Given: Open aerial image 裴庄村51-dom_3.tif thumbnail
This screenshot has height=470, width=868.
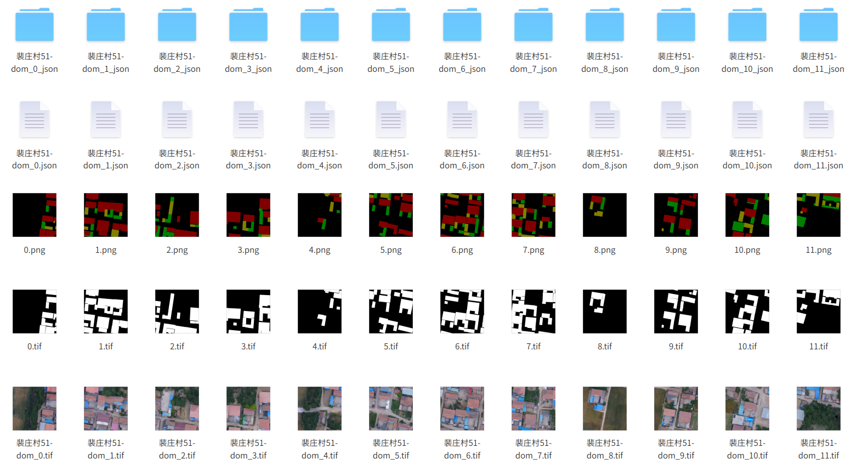Looking at the screenshot, I should (x=248, y=409).
